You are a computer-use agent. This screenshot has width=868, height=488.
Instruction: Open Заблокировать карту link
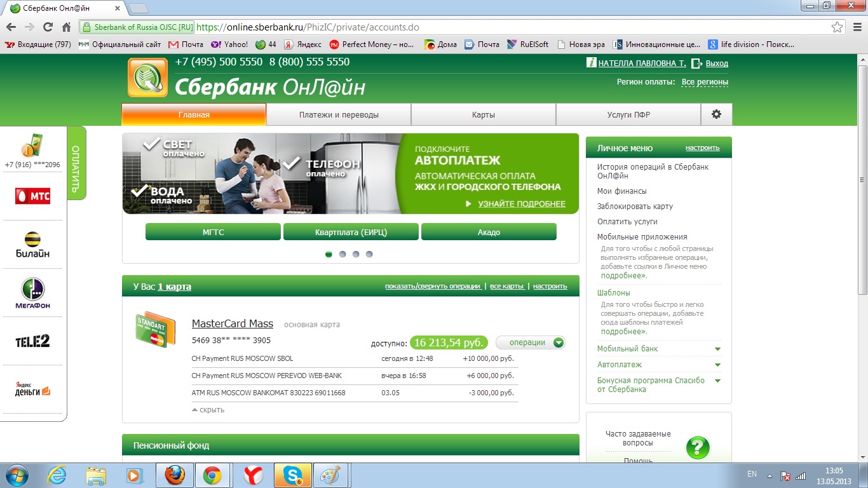[x=635, y=207]
